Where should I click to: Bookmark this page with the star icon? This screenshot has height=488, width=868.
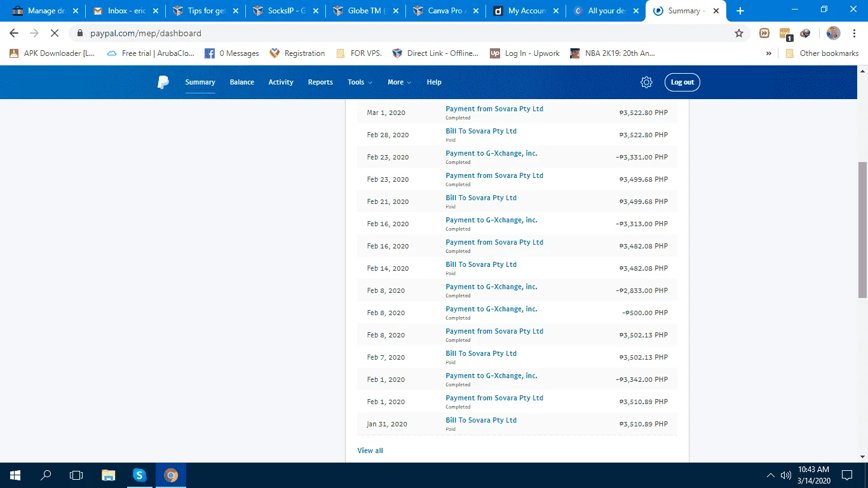(739, 33)
